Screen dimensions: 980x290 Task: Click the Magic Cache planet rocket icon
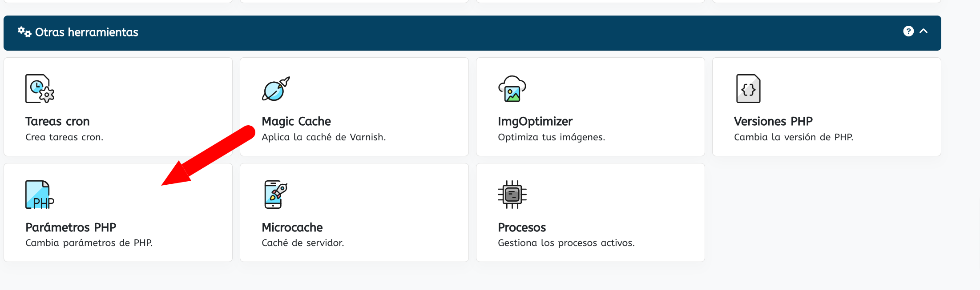coord(276,89)
